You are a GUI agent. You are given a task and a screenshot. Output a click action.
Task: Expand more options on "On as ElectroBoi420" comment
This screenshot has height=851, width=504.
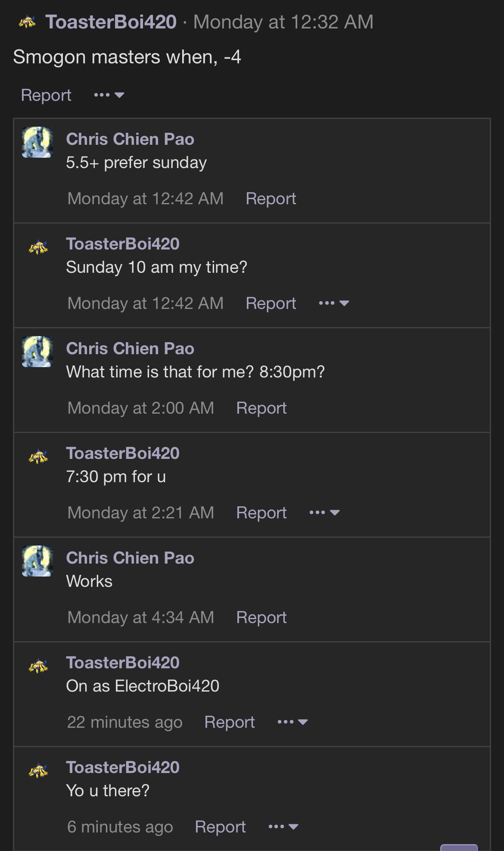tap(292, 722)
